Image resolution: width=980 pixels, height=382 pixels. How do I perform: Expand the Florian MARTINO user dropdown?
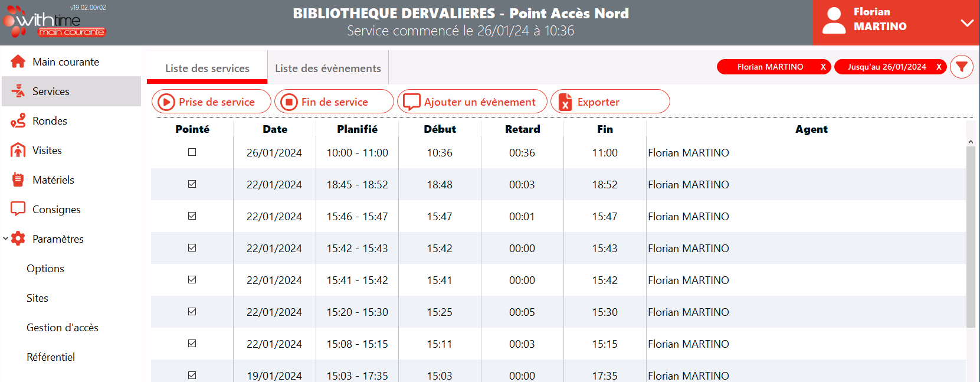(966, 23)
